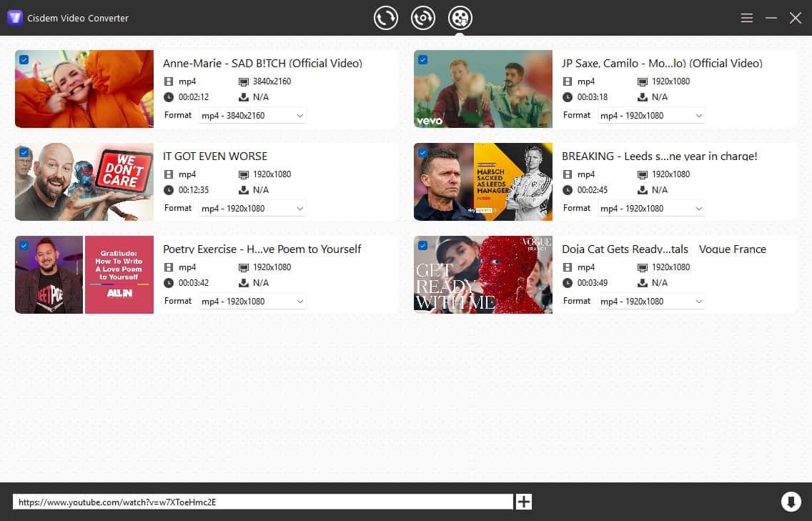Click the monitor icon for IT GOT EVEN WORSE
Screen dimensions: 812x521
click(244, 175)
